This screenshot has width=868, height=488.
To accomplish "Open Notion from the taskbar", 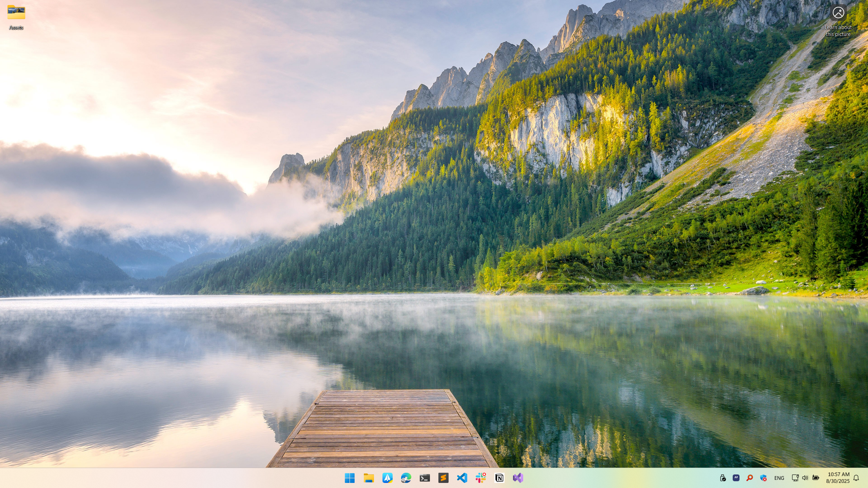I will (499, 478).
